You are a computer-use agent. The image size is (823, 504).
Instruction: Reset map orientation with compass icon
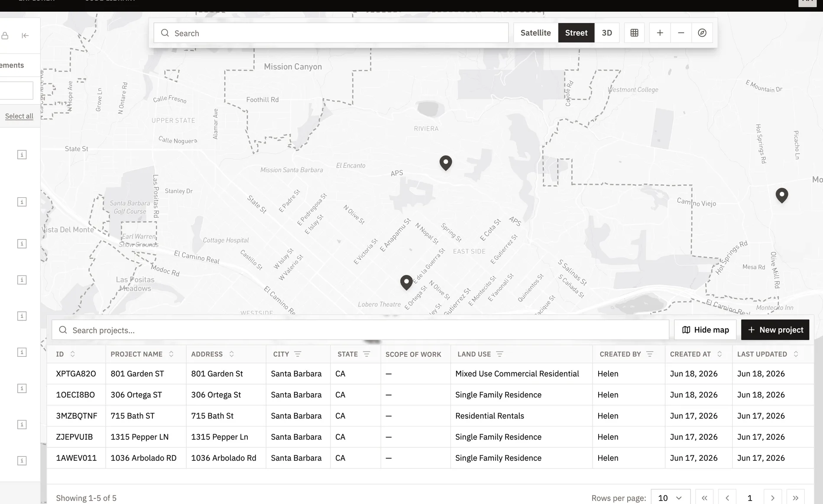pyautogui.click(x=702, y=33)
